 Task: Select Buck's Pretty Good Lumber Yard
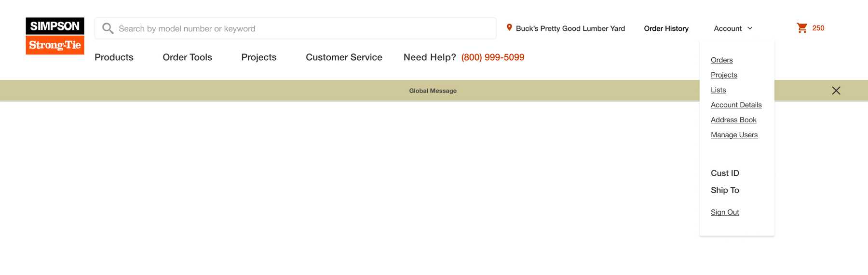coord(570,28)
